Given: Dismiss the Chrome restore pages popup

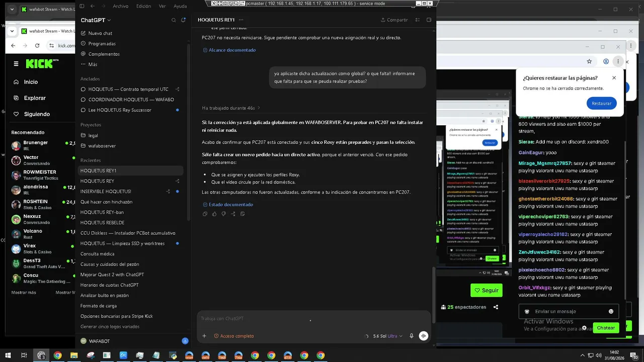Looking at the screenshot, I should 614,78.
